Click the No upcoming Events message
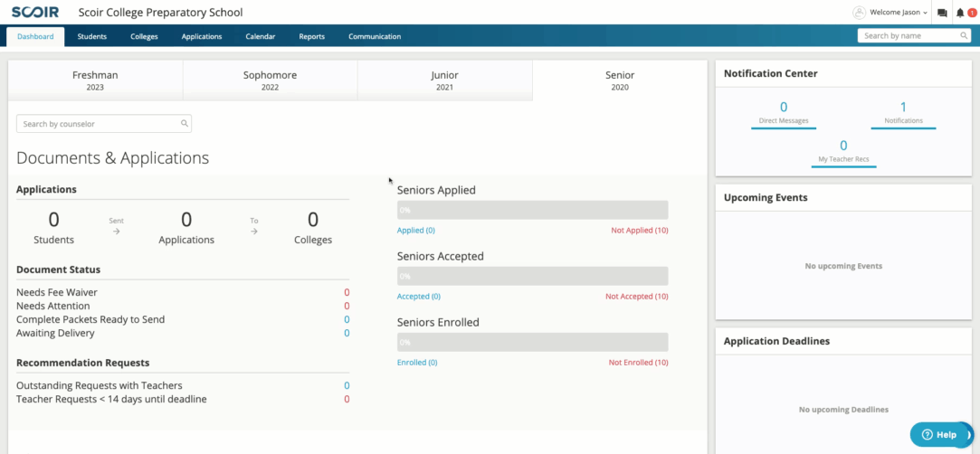This screenshot has width=980, height=454. pyautogui.click(x=843, y=266)
